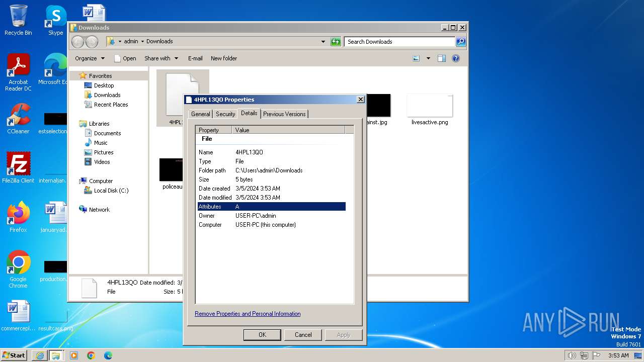This screenshot has width=644, height=362.
Task: Select the Details tab
Action: [x=249, y=113]
